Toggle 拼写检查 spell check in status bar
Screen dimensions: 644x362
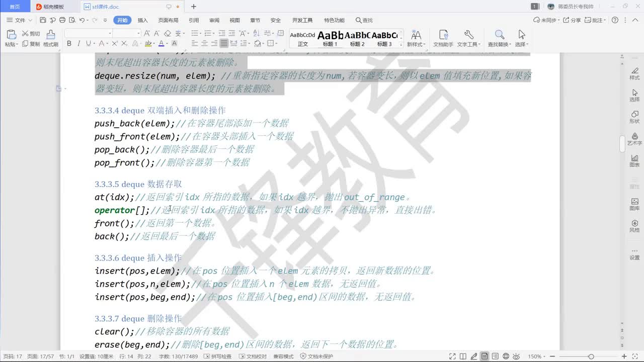pos(217,356)
